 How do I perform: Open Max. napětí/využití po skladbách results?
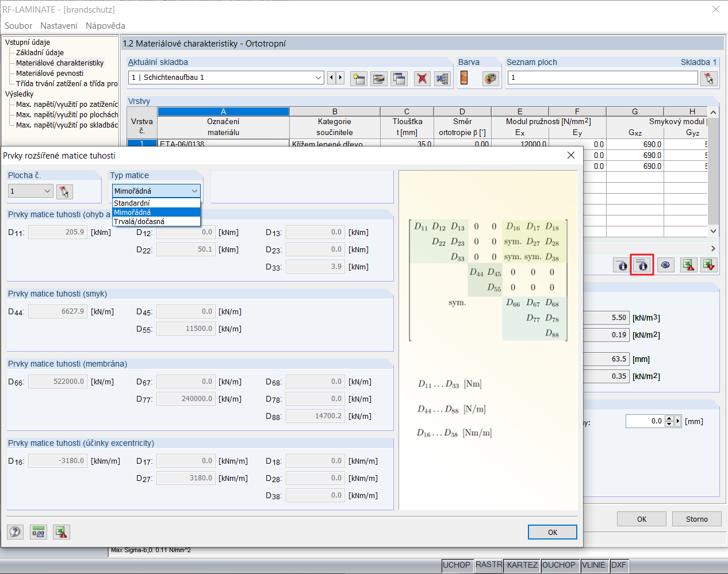67,125
